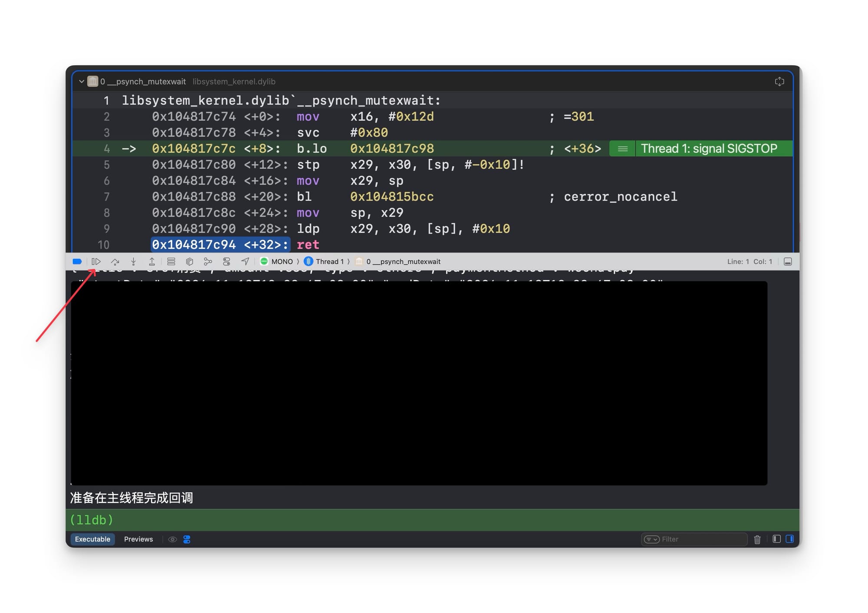Open the debug memory graph icon
Screen dimensions: 868x613
pyautogui.click(x=208, y=262)
